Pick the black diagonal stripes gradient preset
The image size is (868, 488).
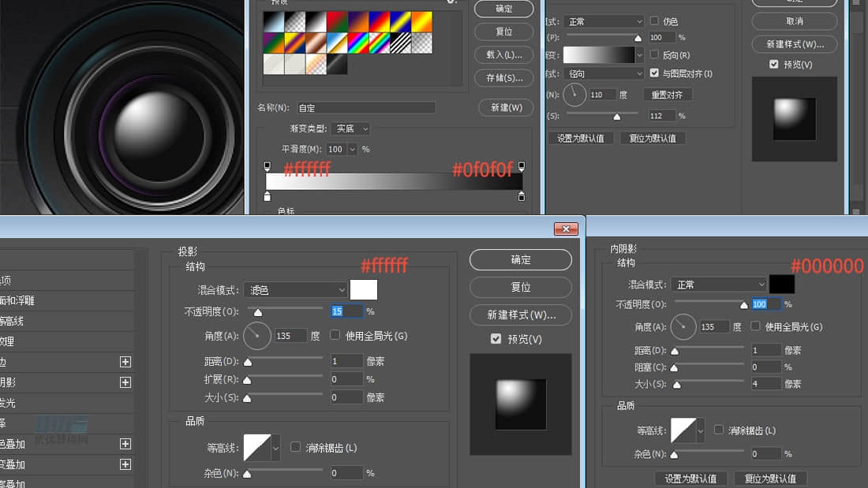click(401, 43)
